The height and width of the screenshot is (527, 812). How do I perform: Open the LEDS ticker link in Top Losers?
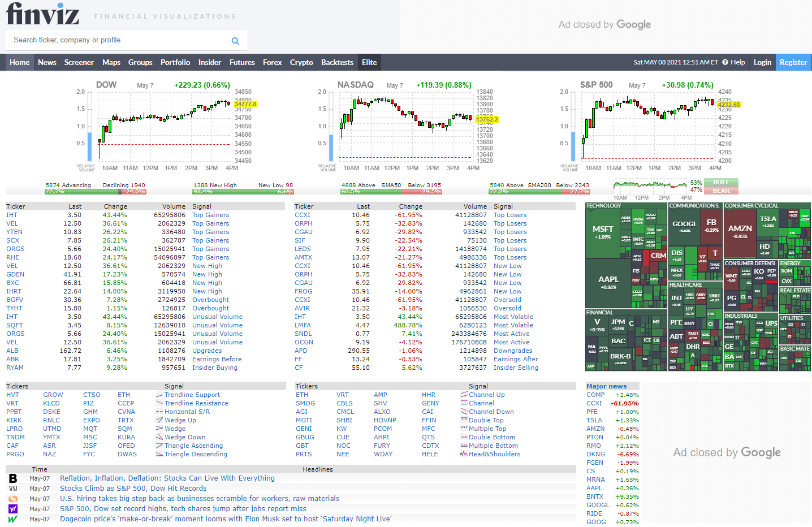point(303,249)
